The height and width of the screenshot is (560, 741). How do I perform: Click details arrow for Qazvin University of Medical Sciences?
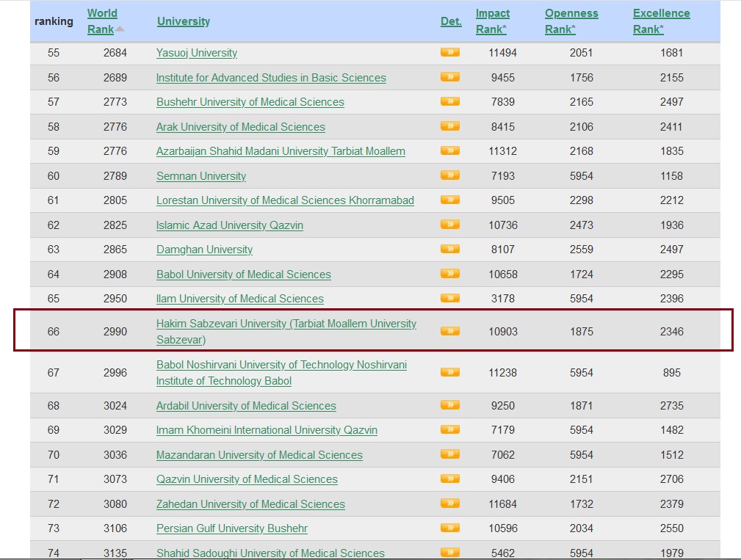click(450, 479)
